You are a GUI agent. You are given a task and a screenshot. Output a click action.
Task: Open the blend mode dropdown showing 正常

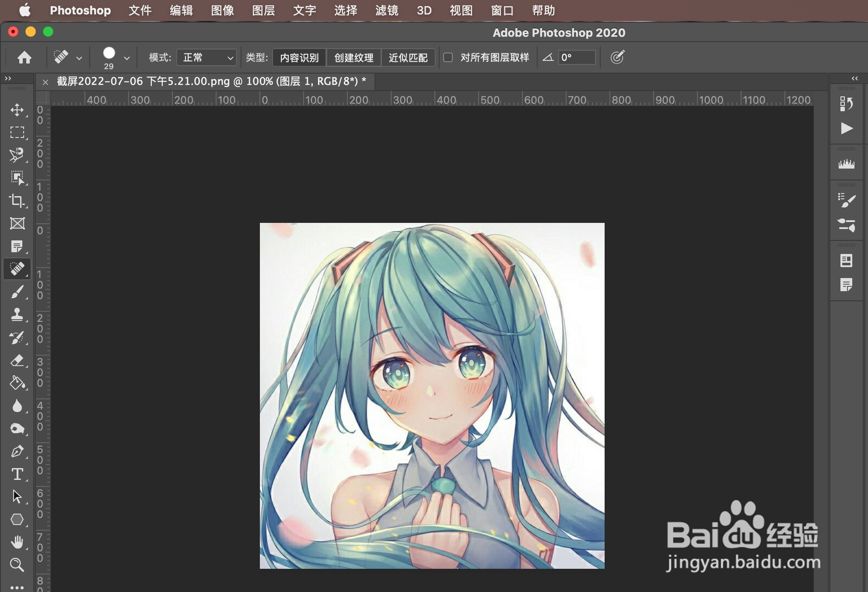point(206,58)
